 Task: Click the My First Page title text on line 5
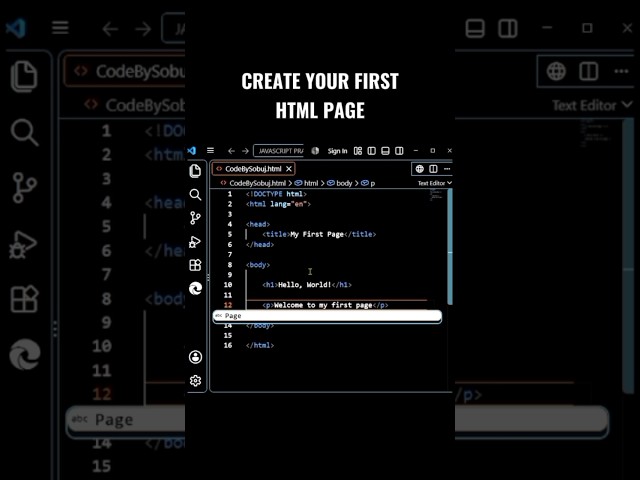[x=317, y=234]
